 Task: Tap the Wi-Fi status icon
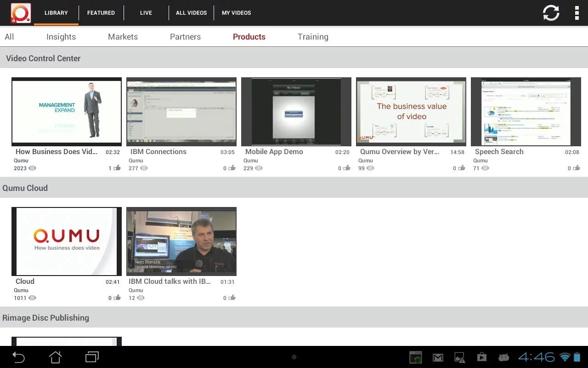point(565,357)
